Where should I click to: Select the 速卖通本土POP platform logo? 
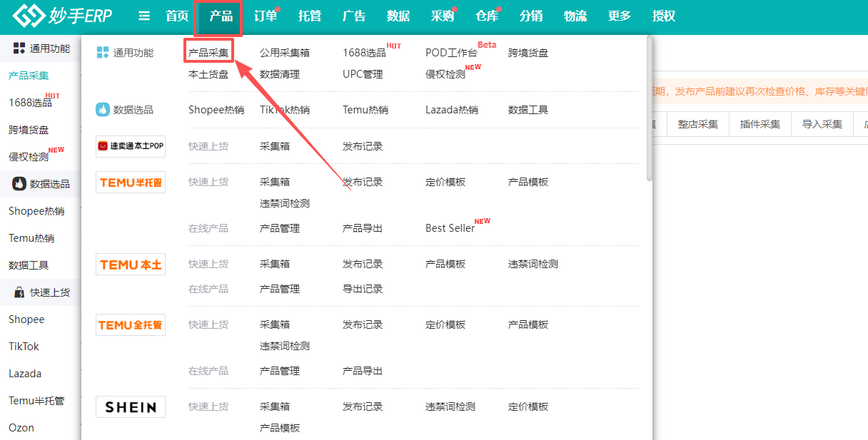131,146
